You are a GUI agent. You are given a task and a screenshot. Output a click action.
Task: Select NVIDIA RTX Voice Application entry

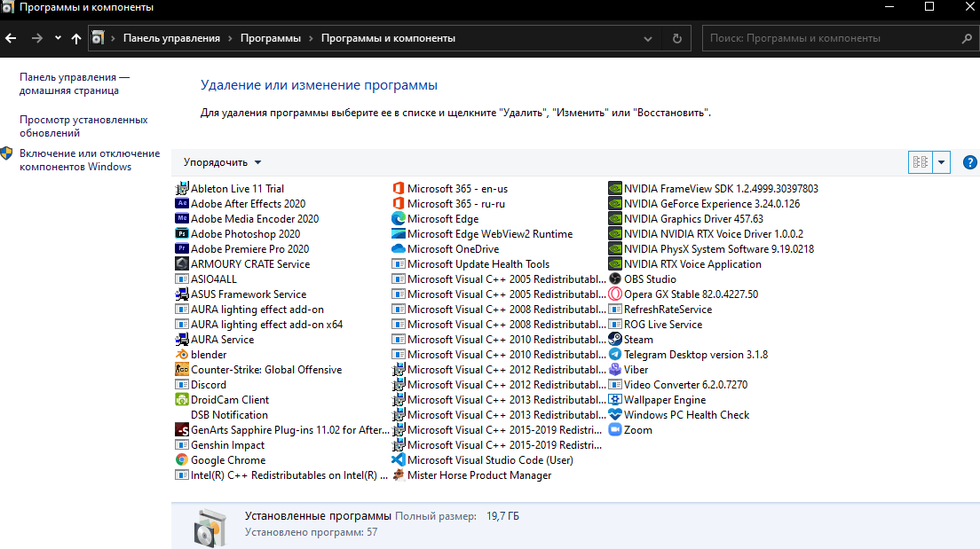tap(685, 263)
